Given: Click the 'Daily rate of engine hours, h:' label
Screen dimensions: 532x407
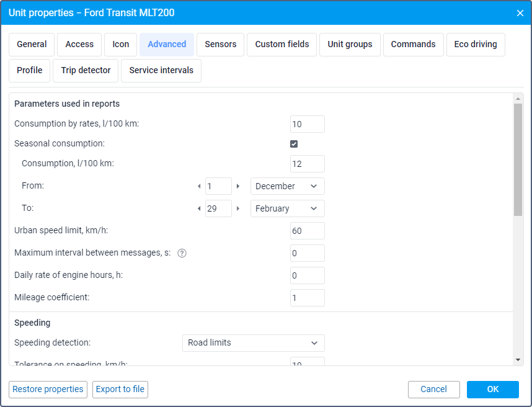Looking at the screenshot, I should (69, 275).
